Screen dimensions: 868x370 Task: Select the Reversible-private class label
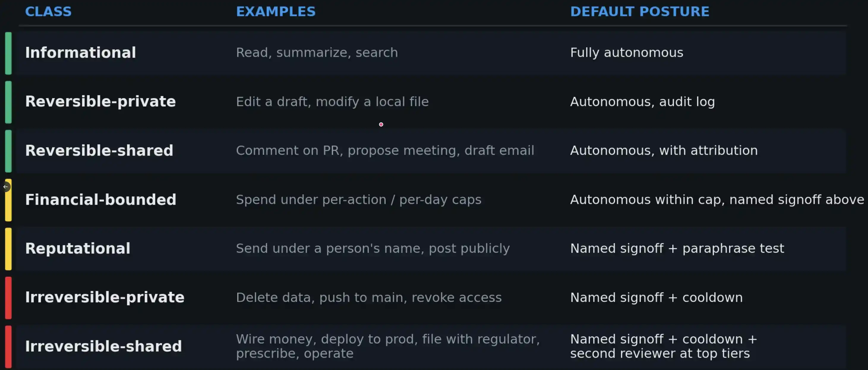tap(100, 102)
